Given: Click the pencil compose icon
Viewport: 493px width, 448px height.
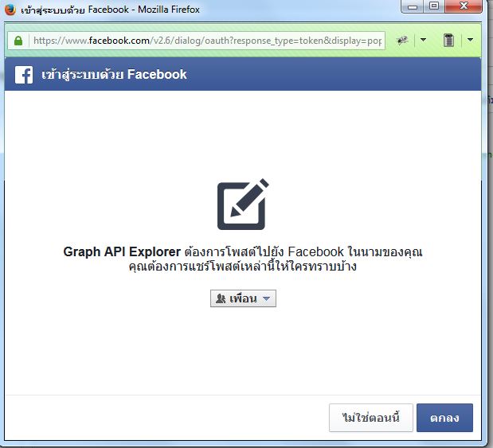Looking at the screenshot, I should coord(243,205).
